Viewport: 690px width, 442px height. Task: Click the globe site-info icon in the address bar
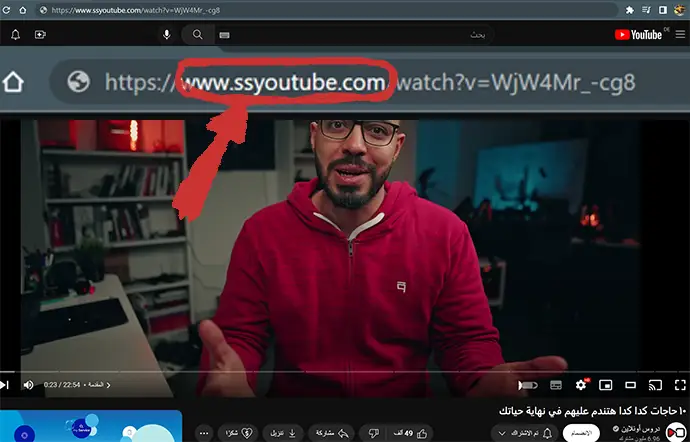[x=43, y=10]
